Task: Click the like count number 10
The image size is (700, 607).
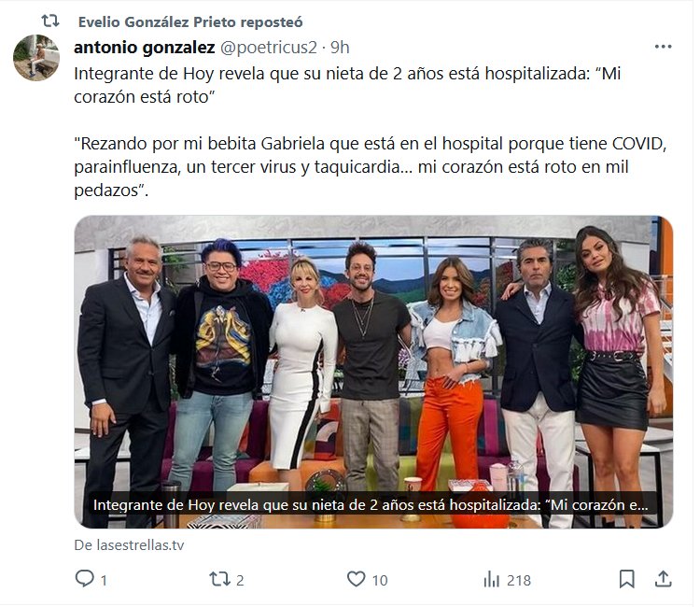Action: tap(380, 581)
